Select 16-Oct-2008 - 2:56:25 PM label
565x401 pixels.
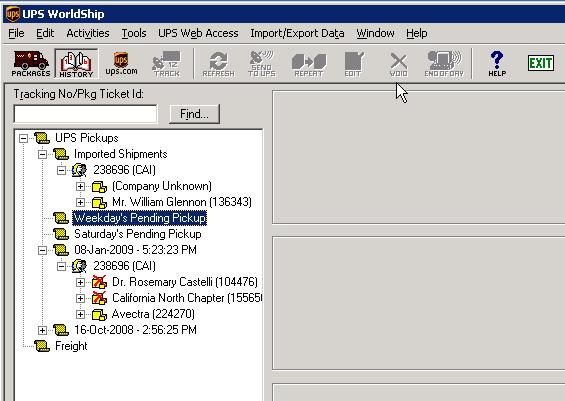(x=135, y=330)
